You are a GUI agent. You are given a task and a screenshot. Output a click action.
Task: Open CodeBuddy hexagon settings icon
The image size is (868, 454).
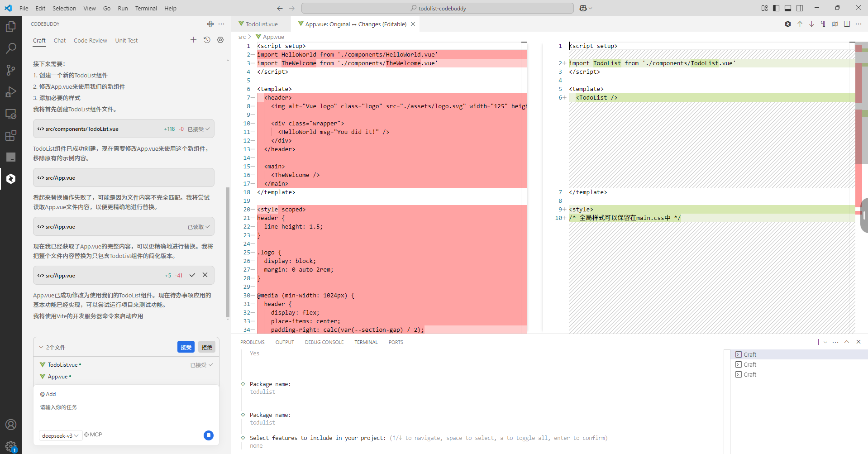tap(220, 40)
